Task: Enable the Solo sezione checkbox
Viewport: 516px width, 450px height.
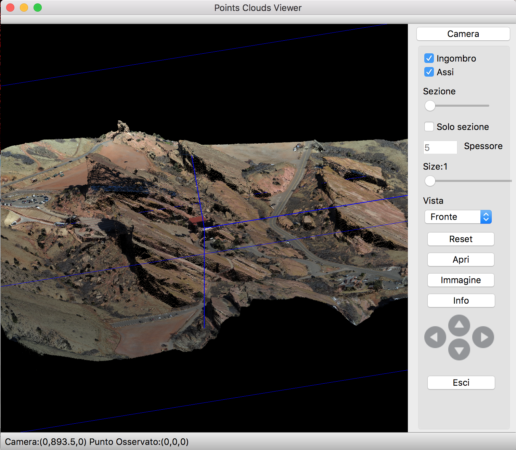Action: pyautogui.click(x=429, y=127)
